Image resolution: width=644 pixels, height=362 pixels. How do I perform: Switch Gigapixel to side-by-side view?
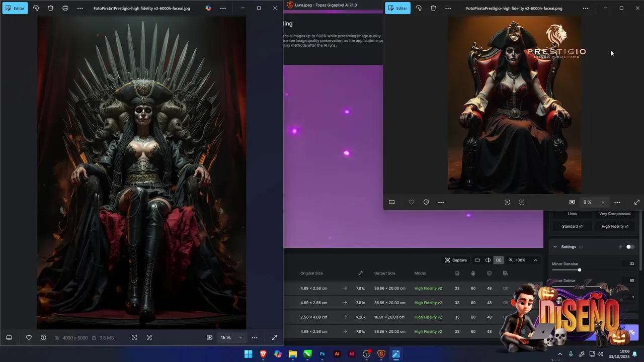(499, 260)
